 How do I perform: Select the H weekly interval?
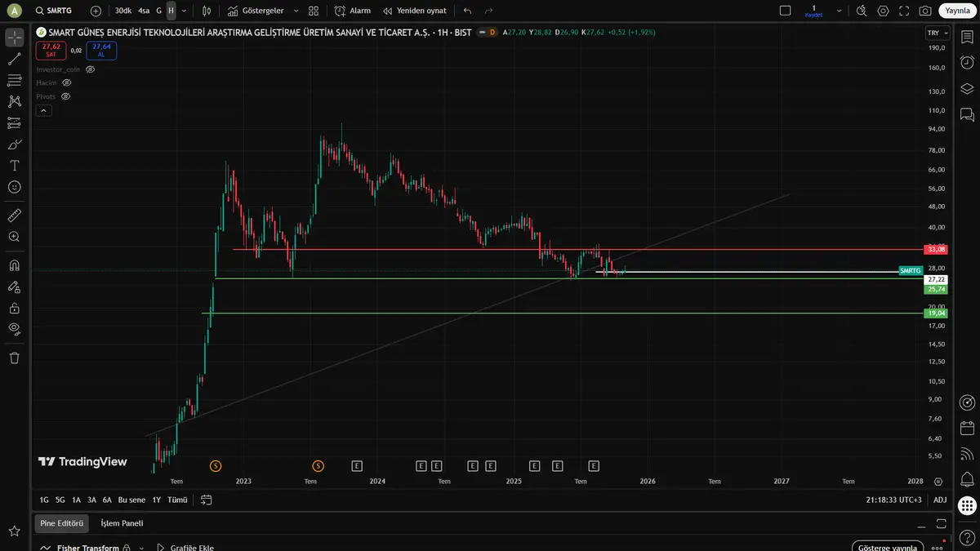[171, 11]
